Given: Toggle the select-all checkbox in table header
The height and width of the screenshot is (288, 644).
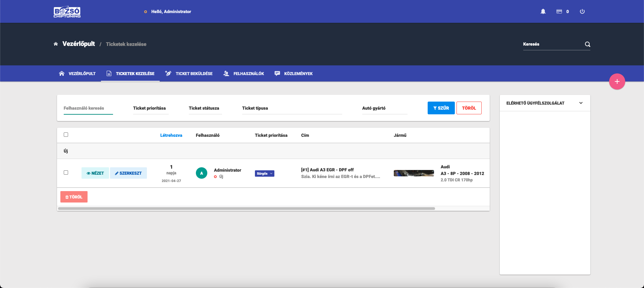Looking at the screenshot, I should (x=66, y=135).
